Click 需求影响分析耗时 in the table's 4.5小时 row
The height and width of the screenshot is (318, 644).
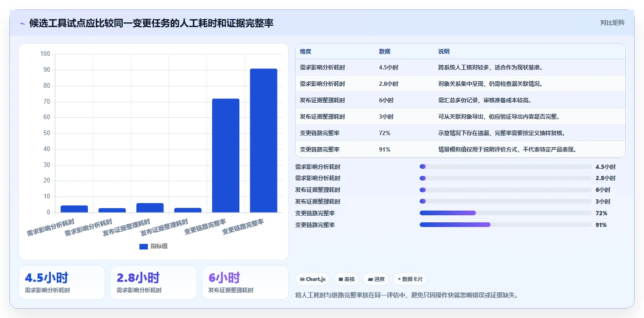coord(322,68)
